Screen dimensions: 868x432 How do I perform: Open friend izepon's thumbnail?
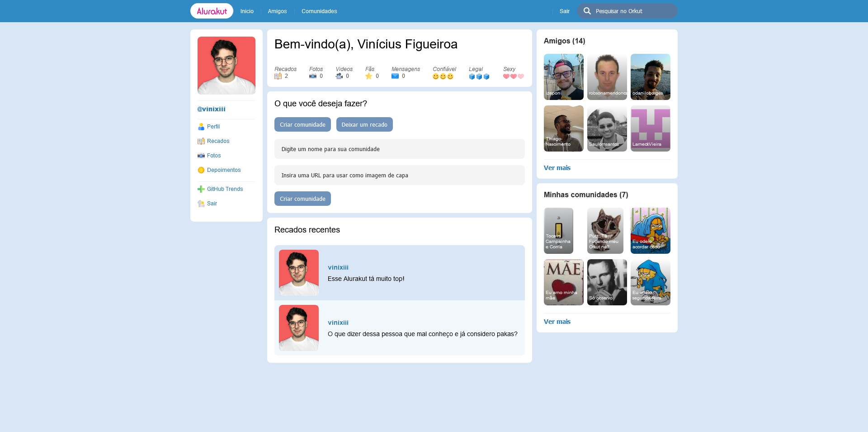(x=564, y=77)
